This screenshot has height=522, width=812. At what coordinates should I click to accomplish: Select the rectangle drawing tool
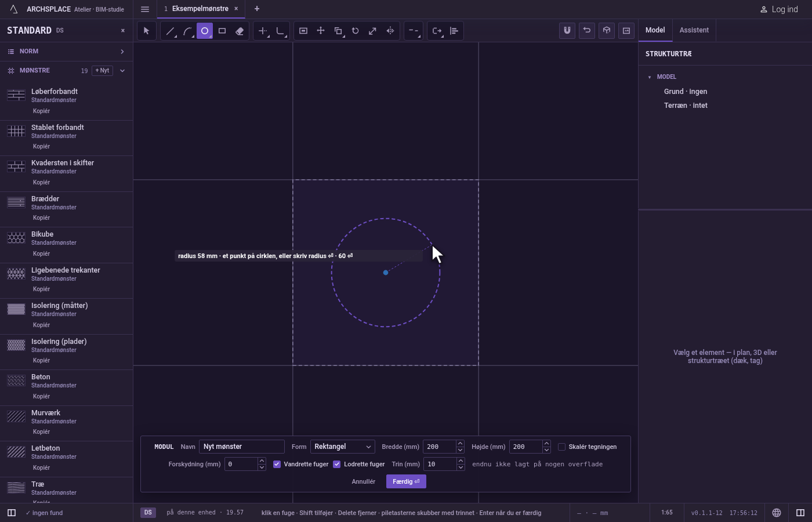tap(222, 31)
